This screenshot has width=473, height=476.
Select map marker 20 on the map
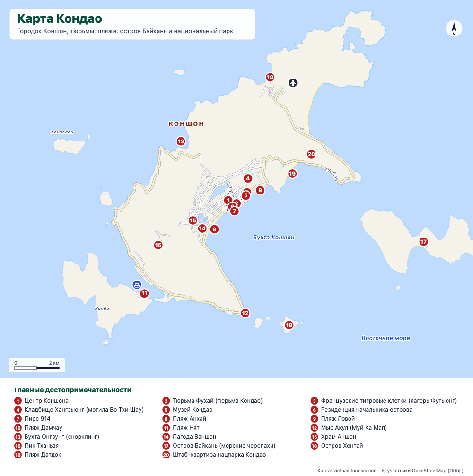tap(311, 154)
